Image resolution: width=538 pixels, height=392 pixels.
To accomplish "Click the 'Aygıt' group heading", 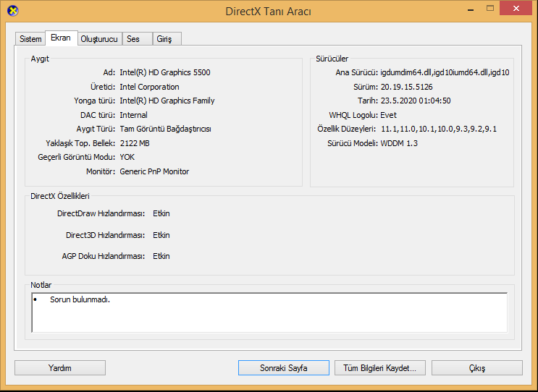I will click(40, 59).
